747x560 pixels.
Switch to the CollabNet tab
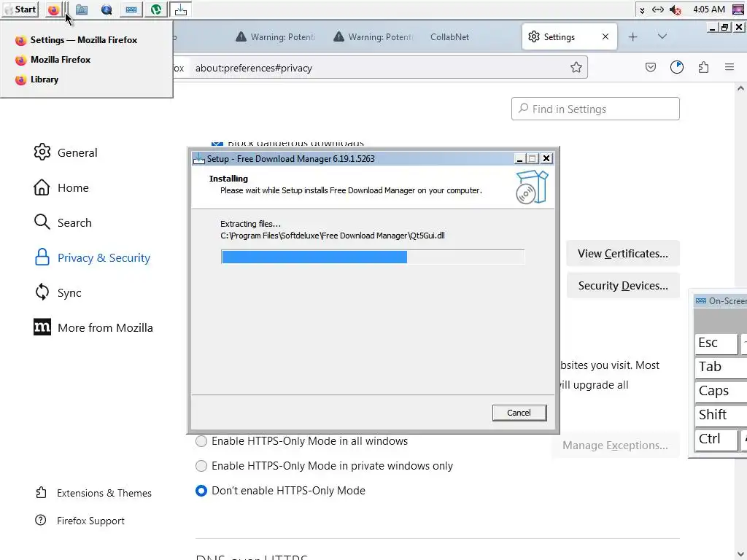coord(449,36)
